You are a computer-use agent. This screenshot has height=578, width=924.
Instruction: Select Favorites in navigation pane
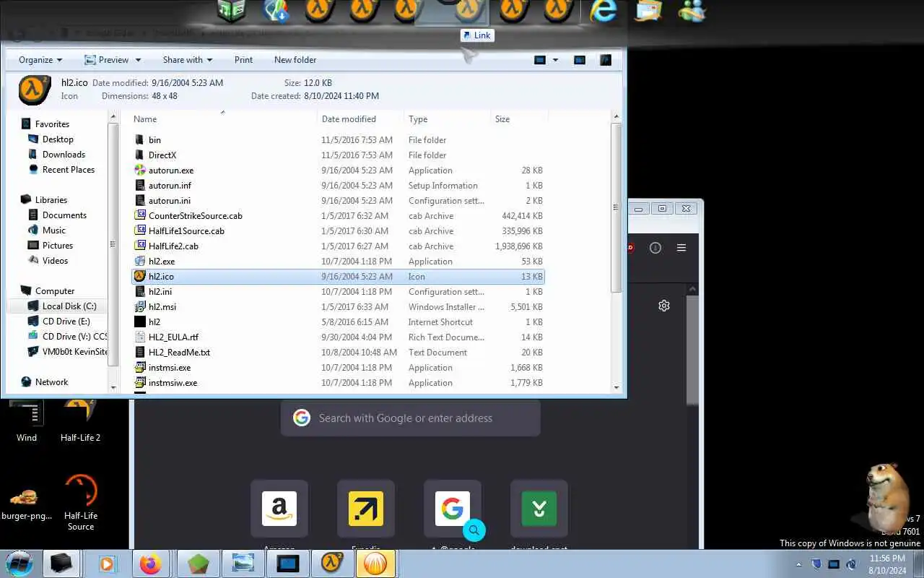pos(52,124)
